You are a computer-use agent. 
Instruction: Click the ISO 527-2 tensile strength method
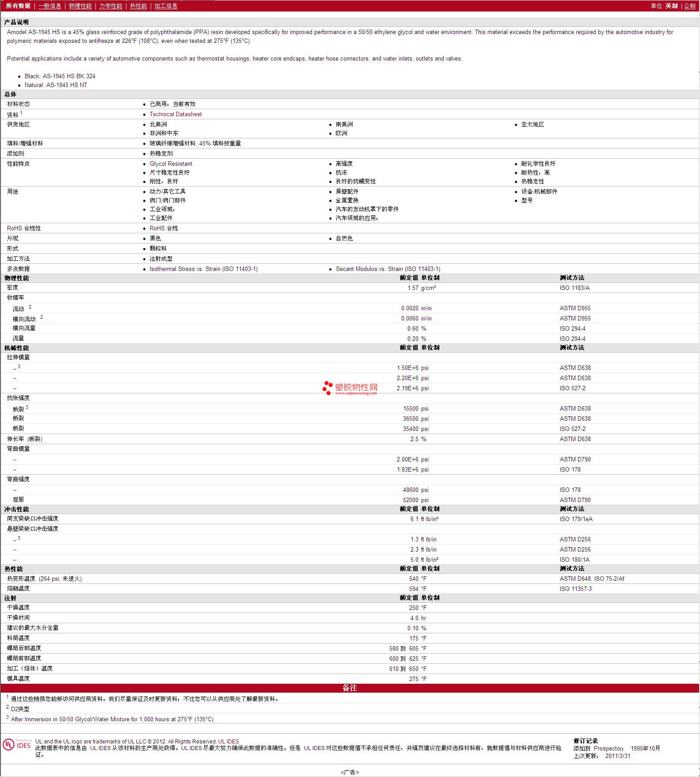tap(573, 429)
